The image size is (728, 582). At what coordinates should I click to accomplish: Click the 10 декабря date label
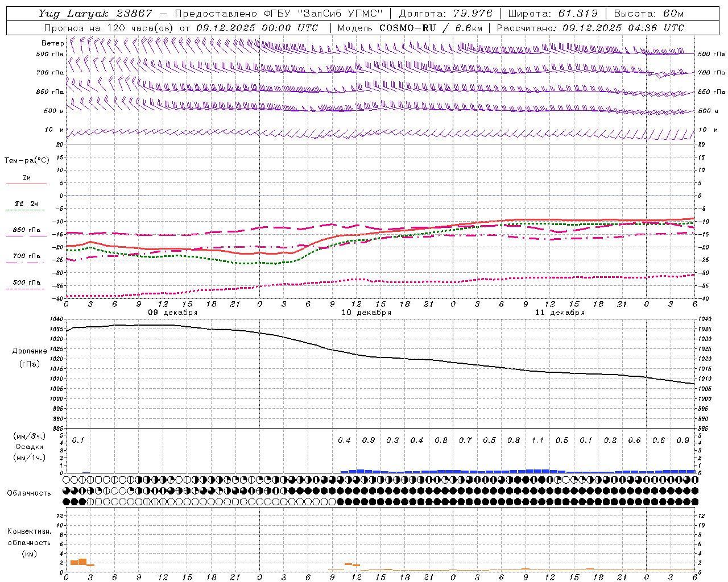pyautogui.click(x=366, y=313)
